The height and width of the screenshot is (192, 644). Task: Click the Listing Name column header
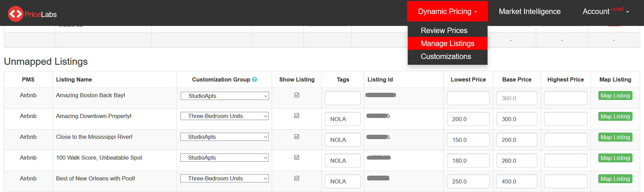click(x=74, y=79)
